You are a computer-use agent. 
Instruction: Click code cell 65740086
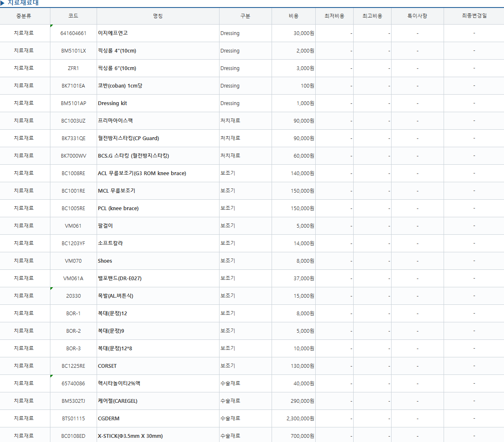tap(73, 384)
